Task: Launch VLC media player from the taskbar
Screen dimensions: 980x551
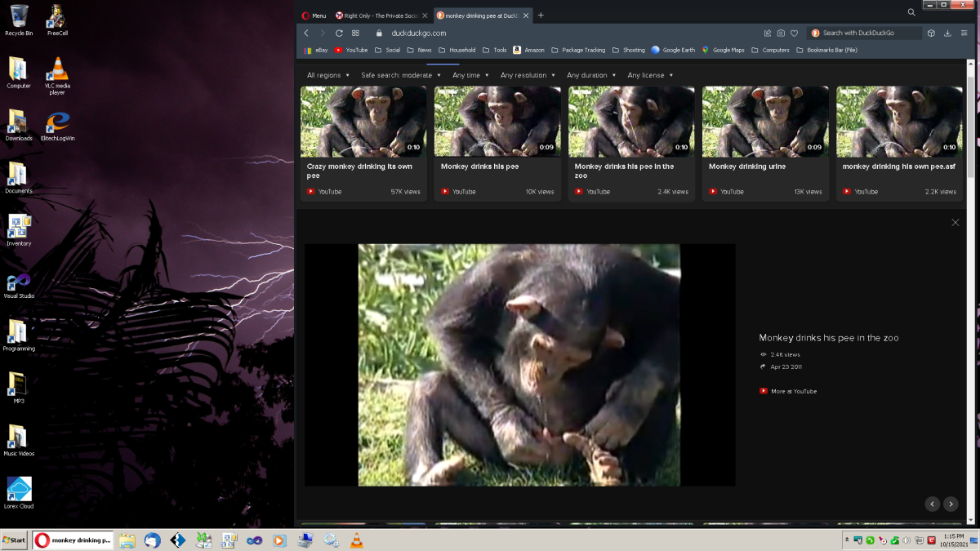Action: point(356,540)
